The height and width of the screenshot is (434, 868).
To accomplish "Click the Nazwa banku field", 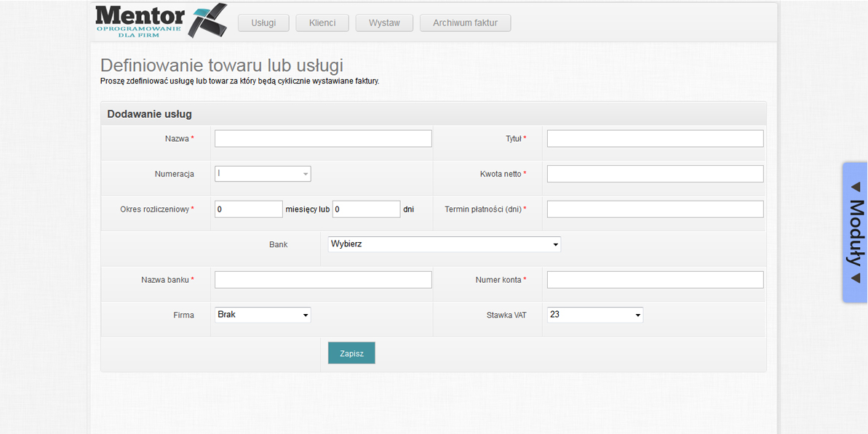I will click(x=323, y=280).
